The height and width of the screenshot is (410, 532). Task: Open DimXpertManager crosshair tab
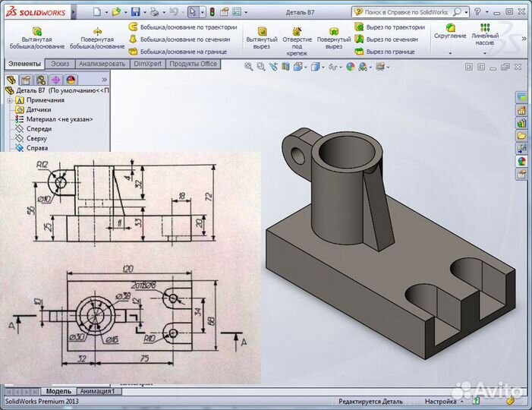[56, 80]
